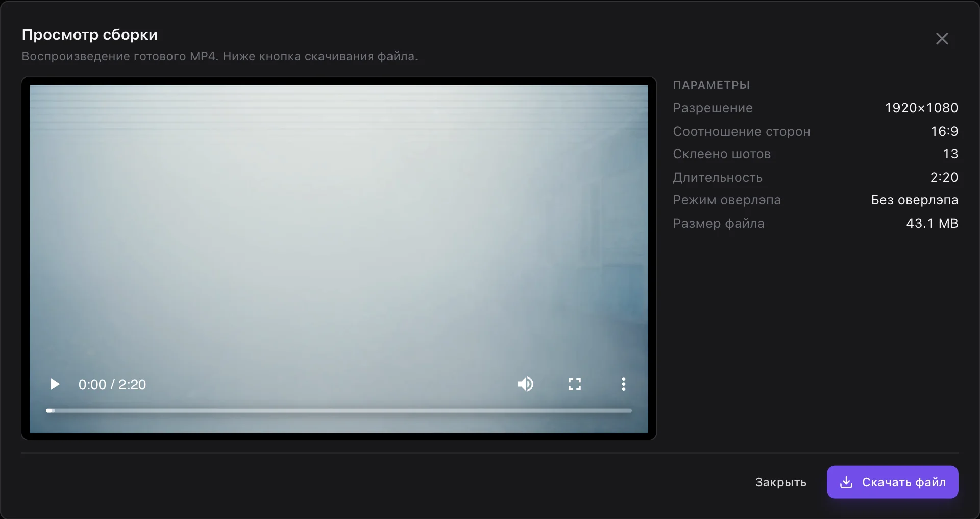Click the 13 merged shots value

click(950, 154)
